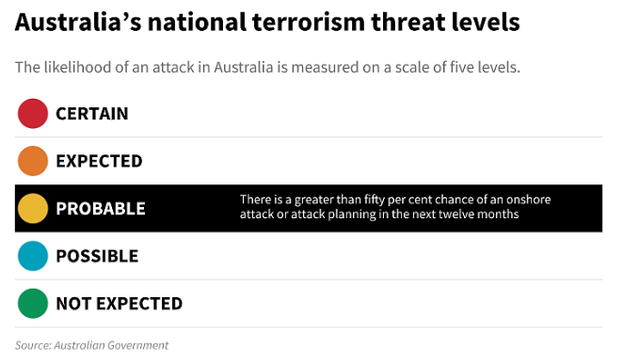Select the yellow PROBABLE level circle
This screenshot has width=623, height=364.
(33, 209)
